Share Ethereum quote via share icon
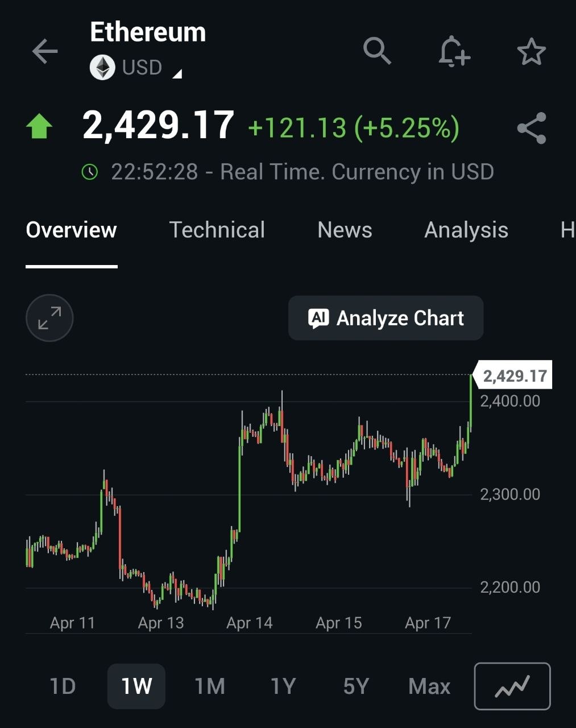This screenshot has height=728, width=576. [x=532, y=128]
